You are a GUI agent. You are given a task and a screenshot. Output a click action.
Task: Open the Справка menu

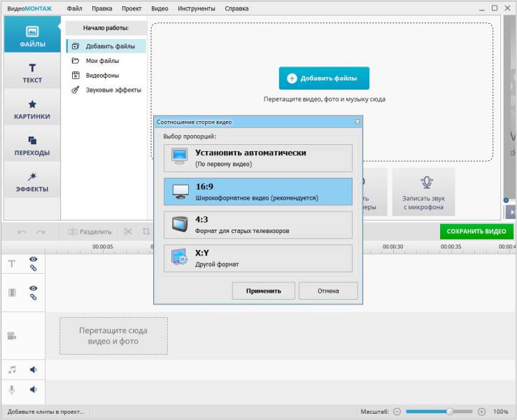point(236,8)
